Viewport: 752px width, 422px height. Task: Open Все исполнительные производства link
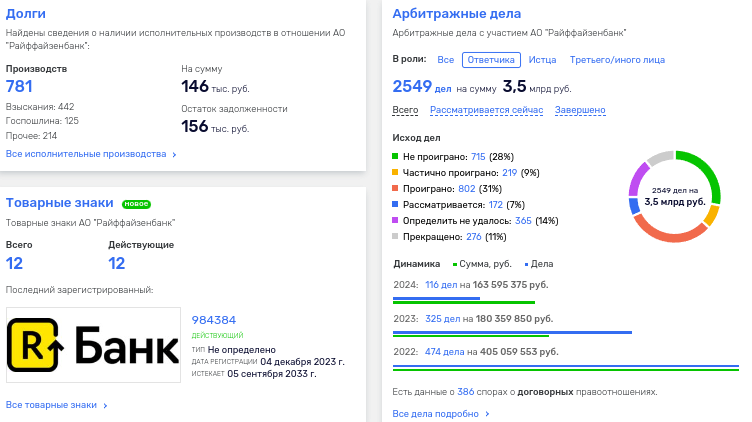pyautogui.click(x=86, y=154)
